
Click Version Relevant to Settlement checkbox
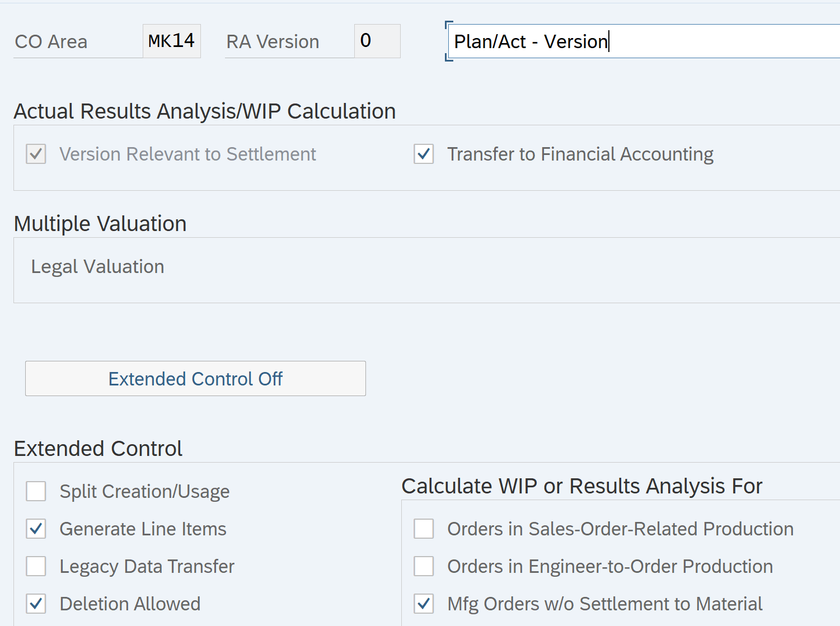click(x=36, y=154)
